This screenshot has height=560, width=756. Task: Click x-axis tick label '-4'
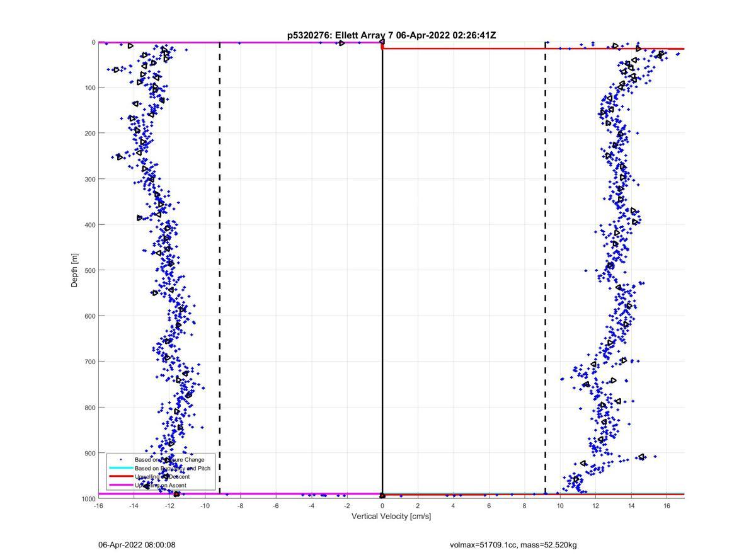click(311, 506)
